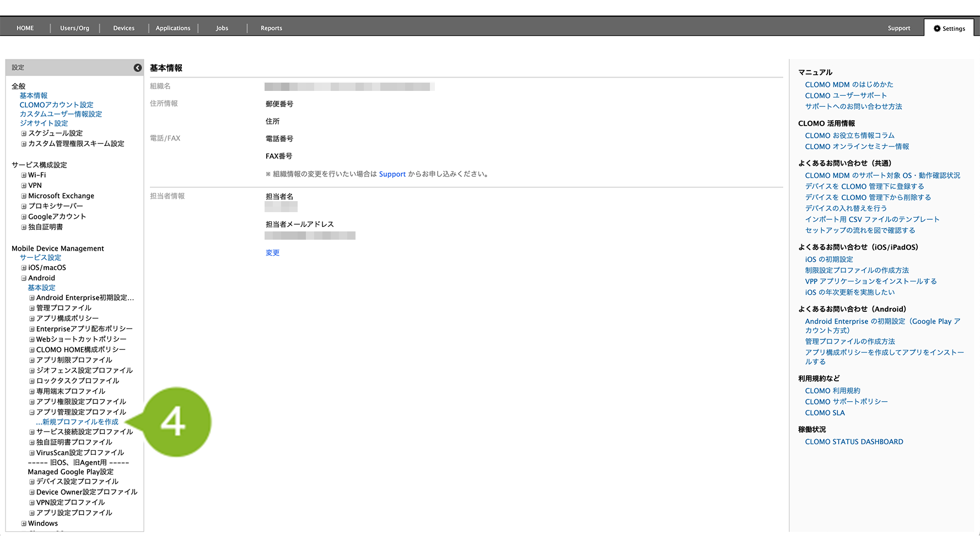Open the Users/Org menu
The width and height of the screenshot is (980, 551).
click(x=74, y=28)
